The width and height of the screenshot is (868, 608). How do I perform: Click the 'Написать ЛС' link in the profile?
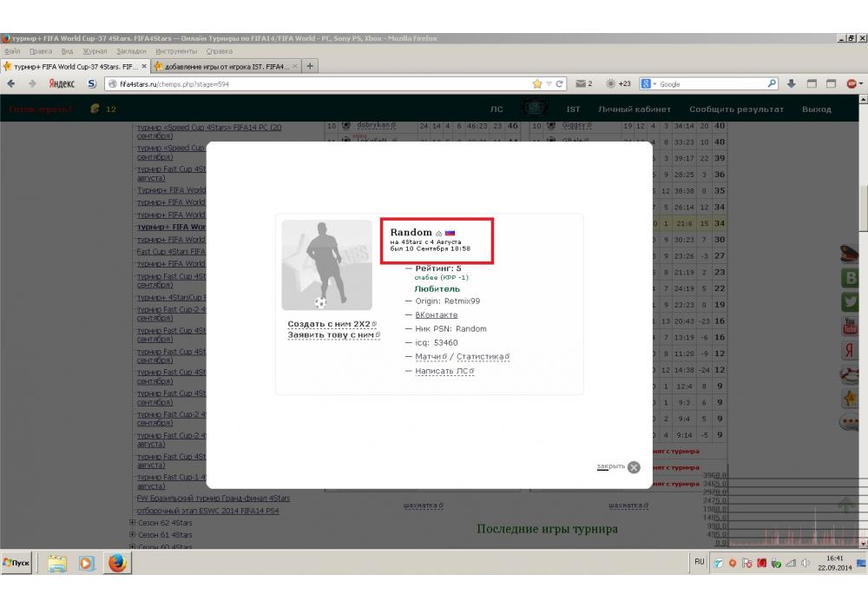(442, 371)
